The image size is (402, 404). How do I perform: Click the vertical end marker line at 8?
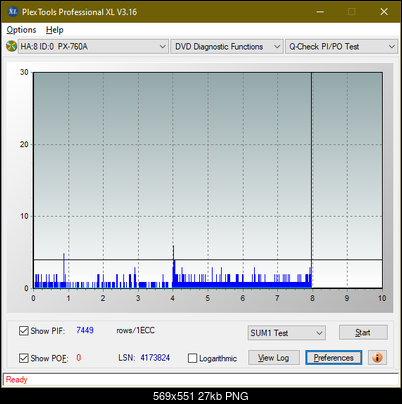tap(312, 180)
